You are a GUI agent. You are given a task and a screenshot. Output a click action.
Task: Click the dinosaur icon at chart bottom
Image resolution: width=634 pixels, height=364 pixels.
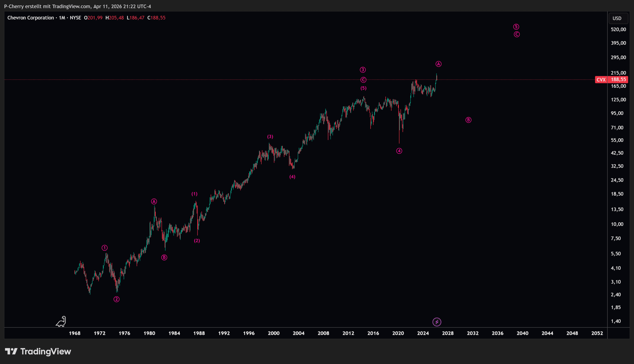click(x=61, y=321)
